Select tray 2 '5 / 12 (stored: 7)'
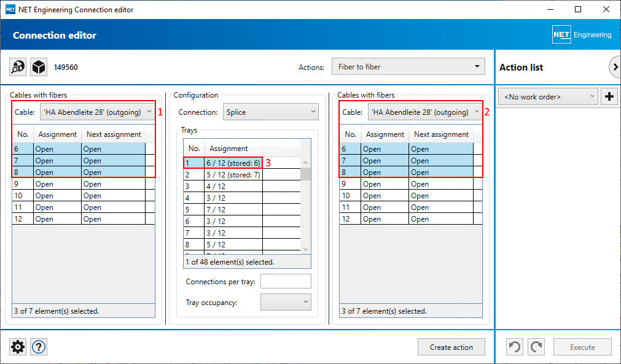621x364 pixels. (x=242, y=174)
